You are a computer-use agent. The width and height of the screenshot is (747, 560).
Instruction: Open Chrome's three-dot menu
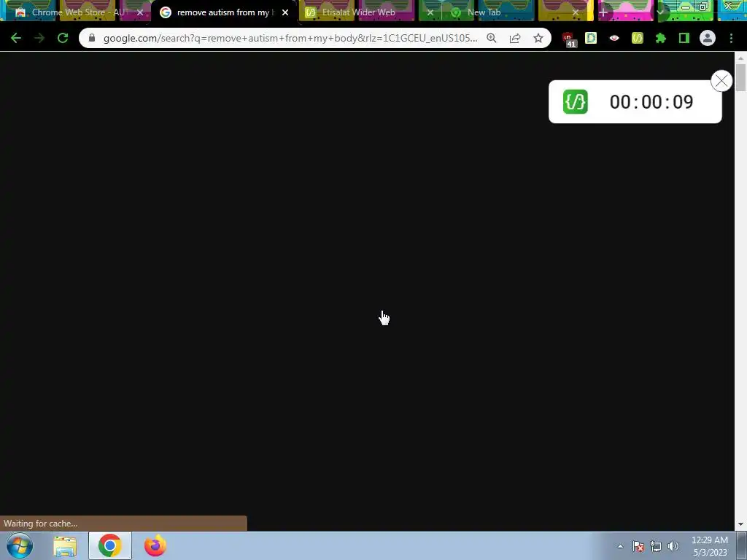[x=731, y=38]
